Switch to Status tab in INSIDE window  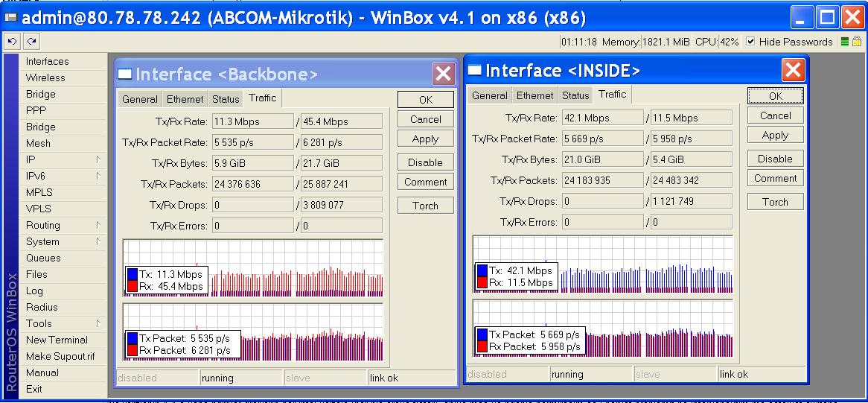pos(575,95)
